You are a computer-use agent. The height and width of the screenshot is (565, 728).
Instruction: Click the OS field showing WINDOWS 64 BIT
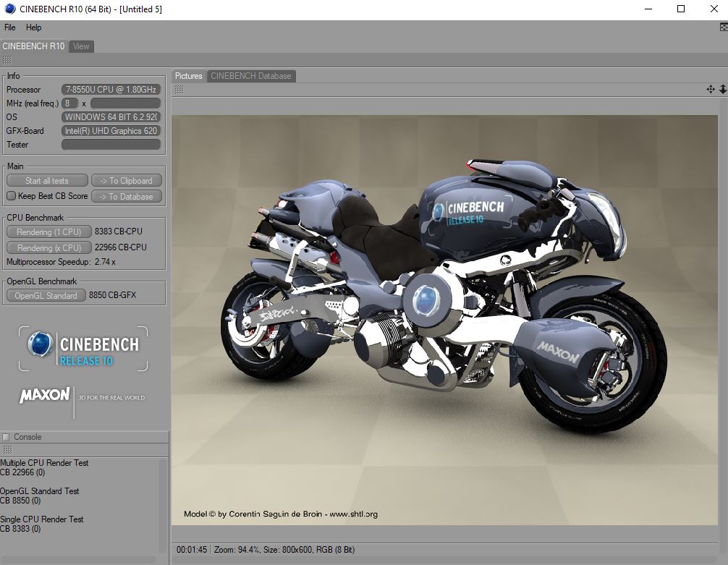(111, 117)
